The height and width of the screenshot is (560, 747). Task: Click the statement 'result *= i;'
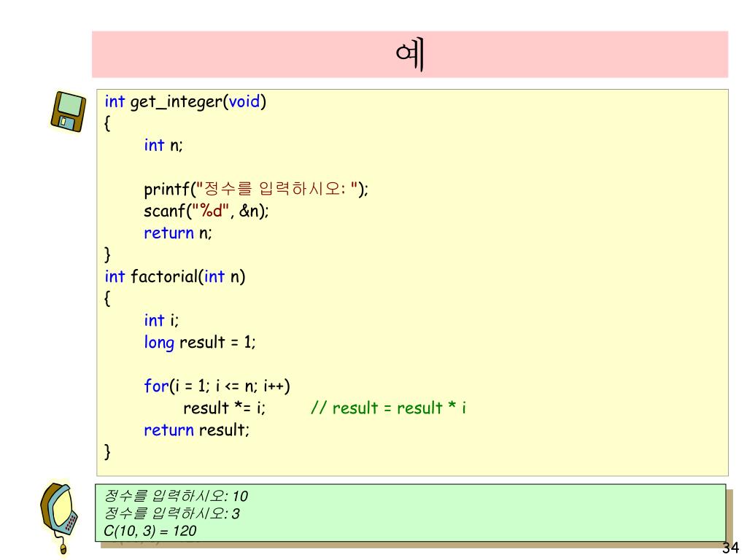click(x=225, y=408)
